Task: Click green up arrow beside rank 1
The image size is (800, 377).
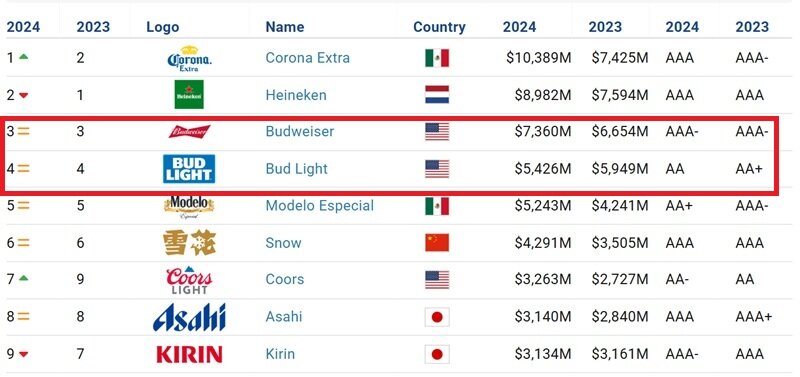Action: tap(23, 57)
